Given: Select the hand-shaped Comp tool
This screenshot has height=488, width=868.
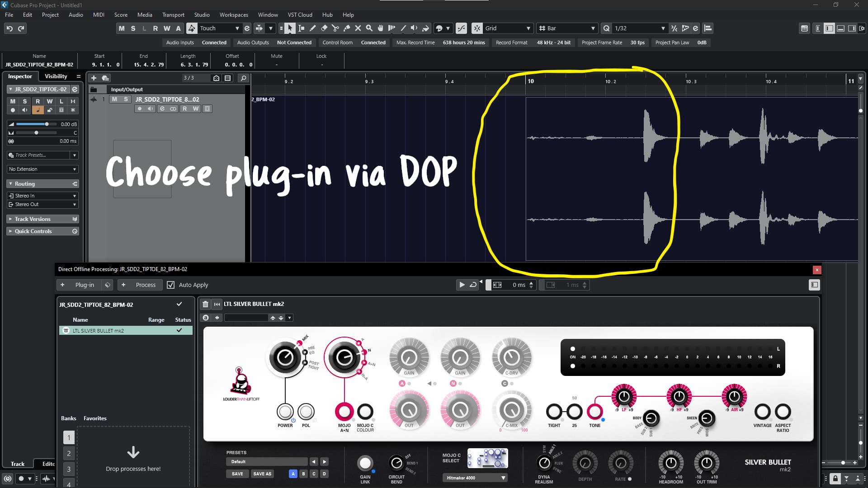Looking at the screenshot, I should [x=381, y=28].
